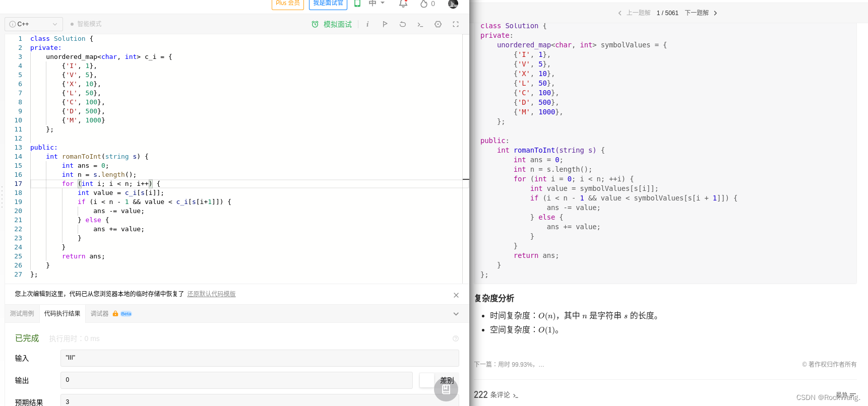Click the 输出 output field showing 0
The height and width of the screenshot is (406, 868).
(236, 380)
